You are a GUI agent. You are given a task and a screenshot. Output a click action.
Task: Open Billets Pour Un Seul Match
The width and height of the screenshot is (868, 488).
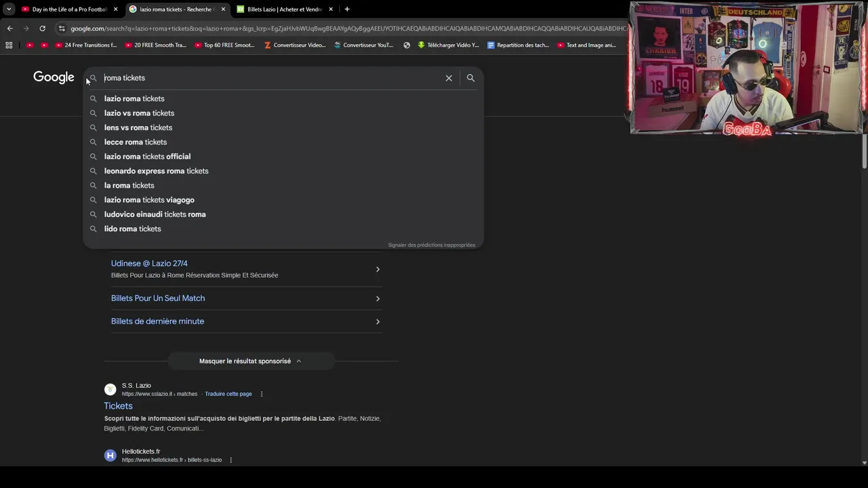(x=158, y=298)
